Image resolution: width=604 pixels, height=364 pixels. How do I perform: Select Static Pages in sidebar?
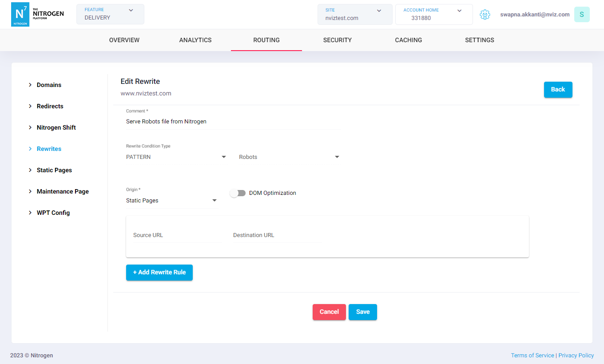pos(54,170)
